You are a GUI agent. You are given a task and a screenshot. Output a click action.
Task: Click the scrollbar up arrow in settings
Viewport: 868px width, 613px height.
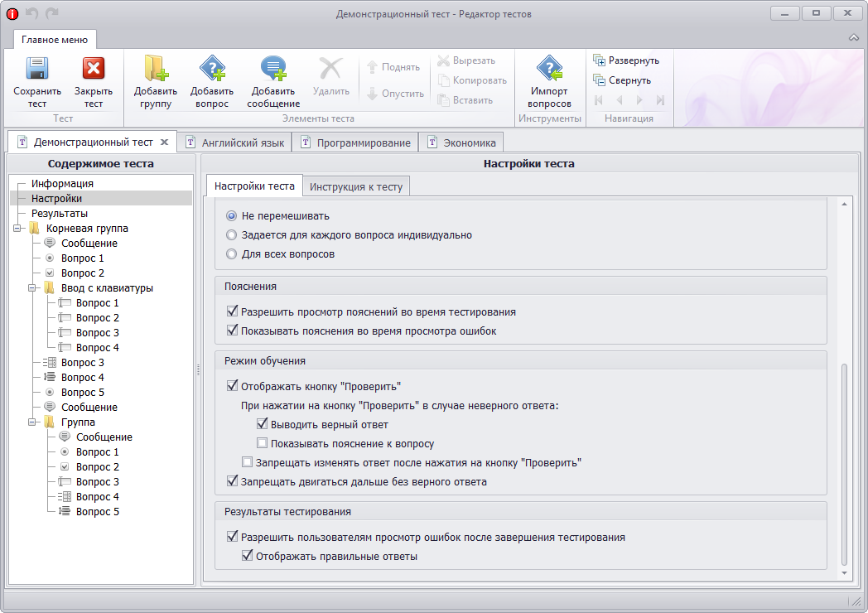844,205
